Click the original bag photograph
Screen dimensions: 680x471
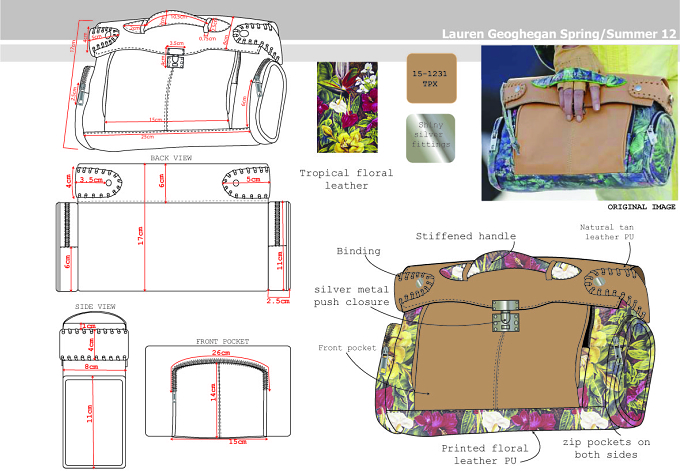click(x=580, y=123)
